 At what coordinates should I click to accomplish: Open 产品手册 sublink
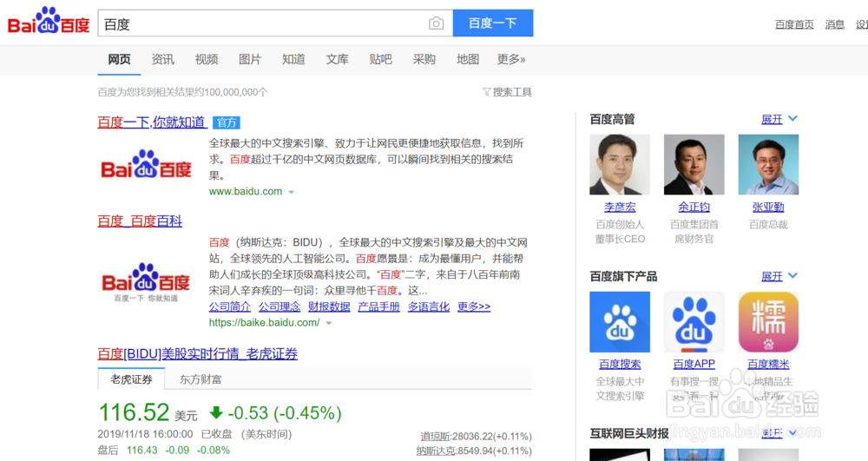[379, 306]
